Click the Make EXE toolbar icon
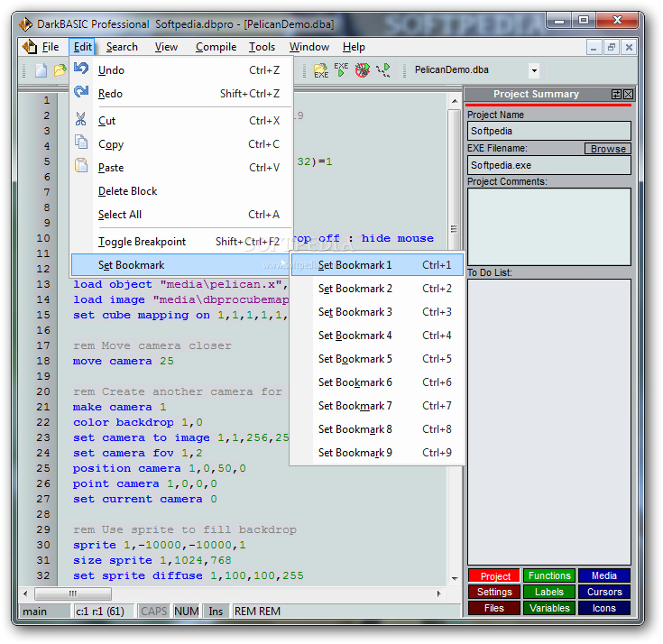 pos(321,70)
